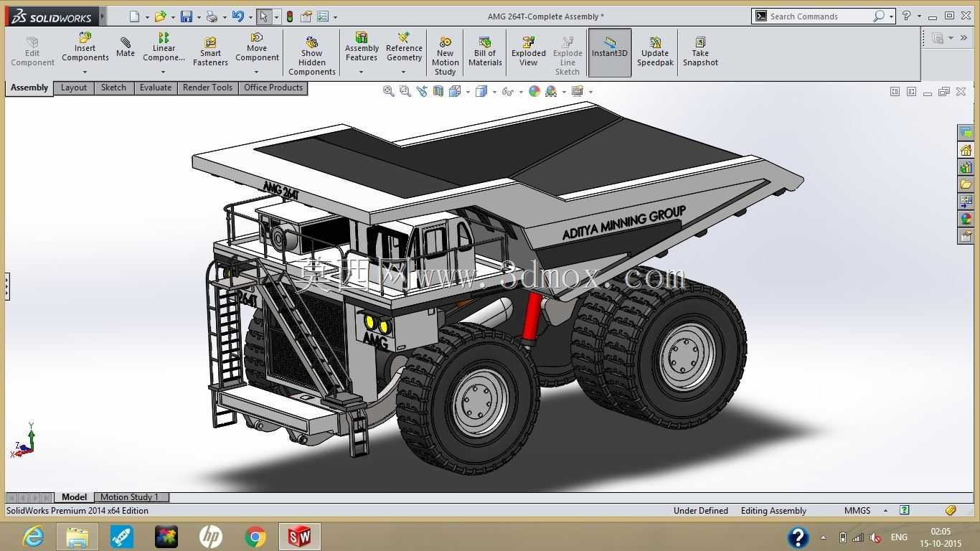Screen dimensions: 980x551
Task: Toggle the Select cursor tool
Action: point(263,17)
